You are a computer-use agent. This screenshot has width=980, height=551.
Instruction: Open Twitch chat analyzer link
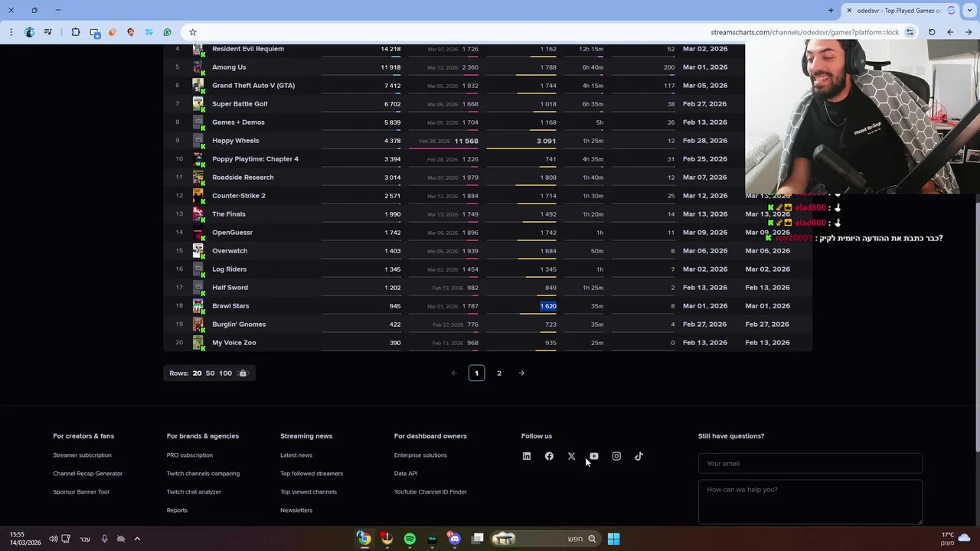coord(194,492)
